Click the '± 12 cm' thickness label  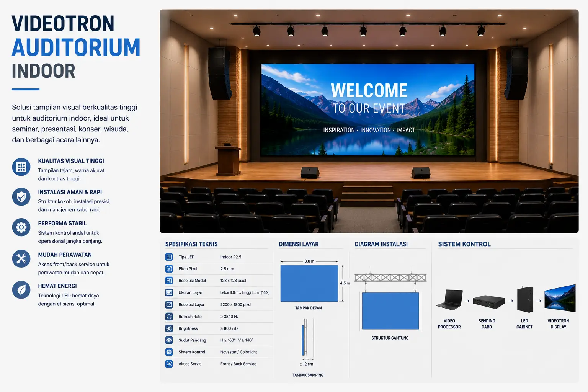click(306, 364)
